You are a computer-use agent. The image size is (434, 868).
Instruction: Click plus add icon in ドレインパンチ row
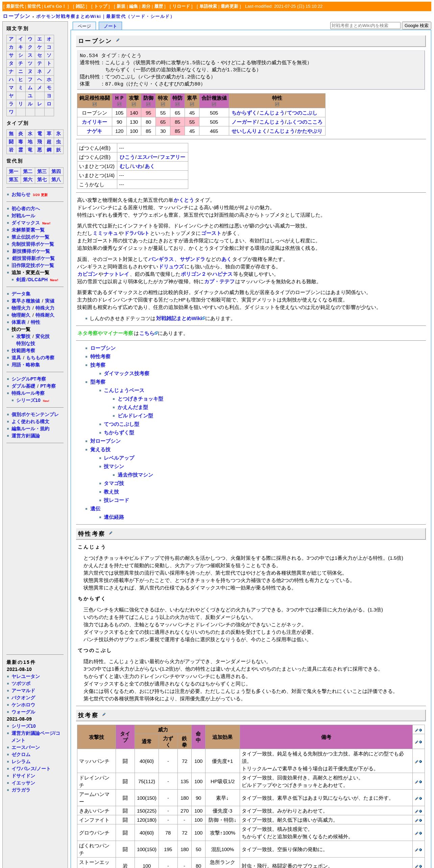click(x=420, y=782)
